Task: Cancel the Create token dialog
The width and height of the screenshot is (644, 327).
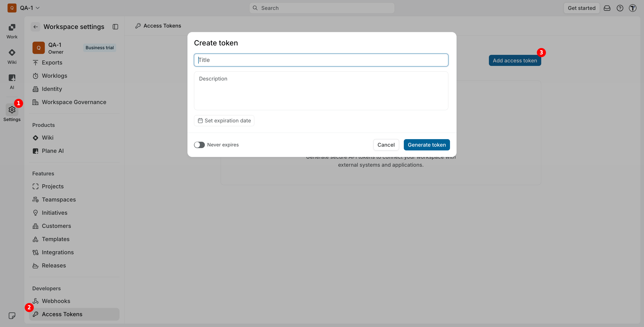Action: click(x=386, y=145)
